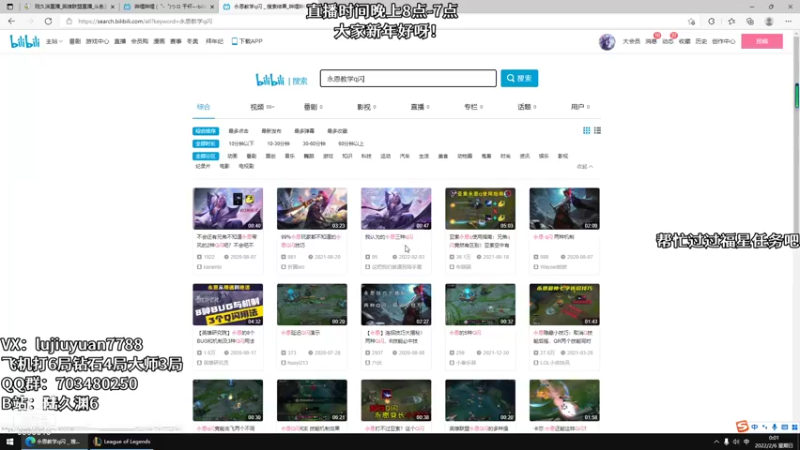Select the 全部分区 category filter
Viewport: 800px width, 450px height.
coord(206,156)
